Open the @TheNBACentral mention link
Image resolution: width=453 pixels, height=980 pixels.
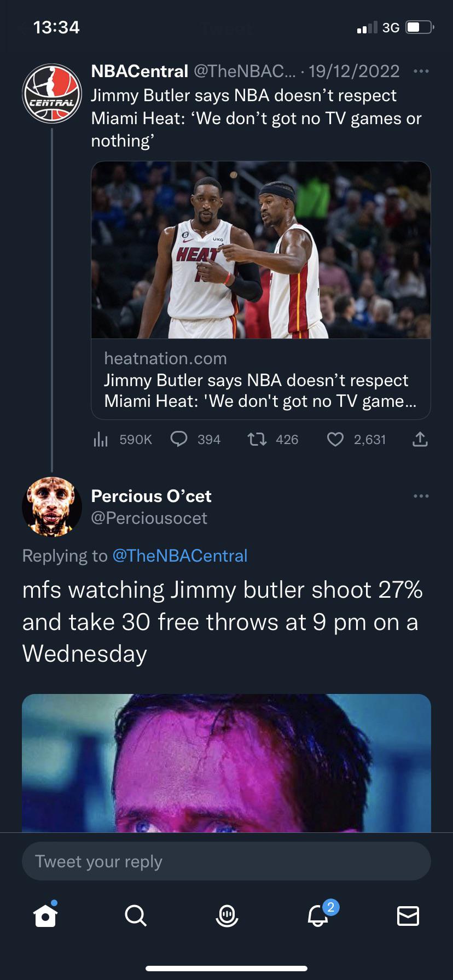coord(180,556)
